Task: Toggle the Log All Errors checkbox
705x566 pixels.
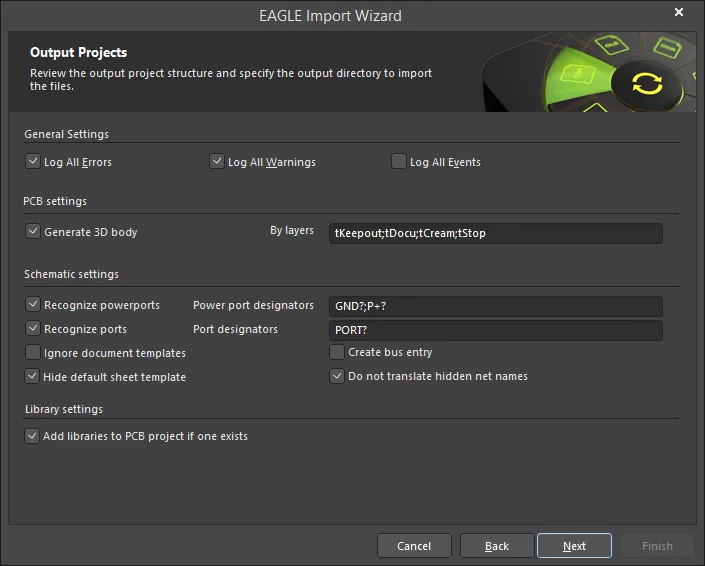Action: [33, 161]
